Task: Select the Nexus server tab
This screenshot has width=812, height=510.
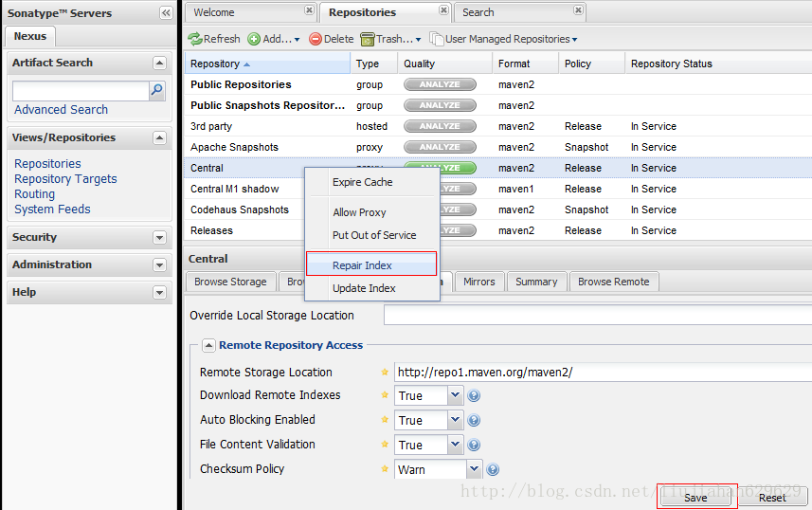Action: point(30,36)
